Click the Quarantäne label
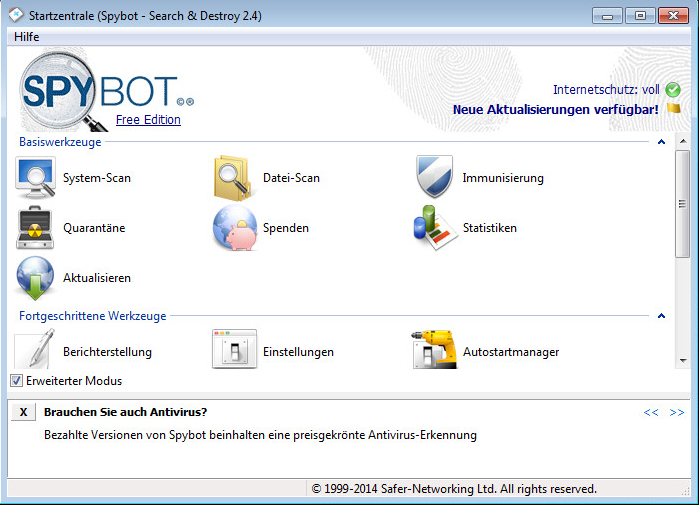699x505 pixels. point(94,228)
